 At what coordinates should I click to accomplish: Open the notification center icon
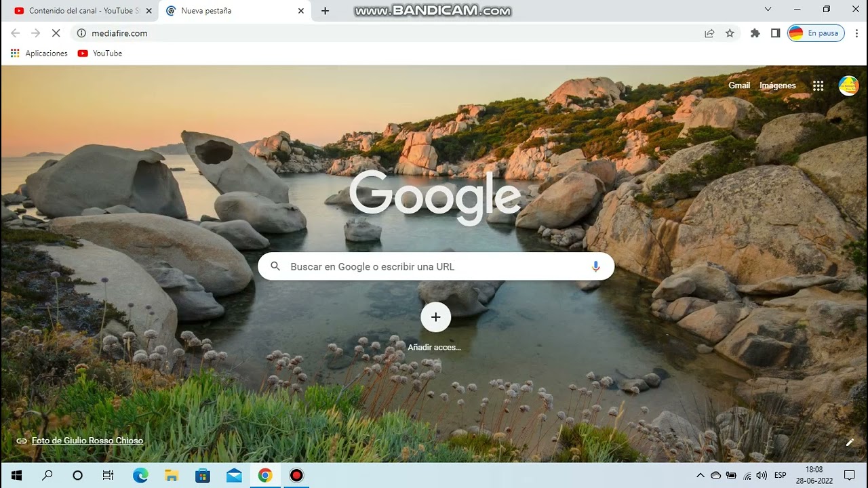click(849, 475)
